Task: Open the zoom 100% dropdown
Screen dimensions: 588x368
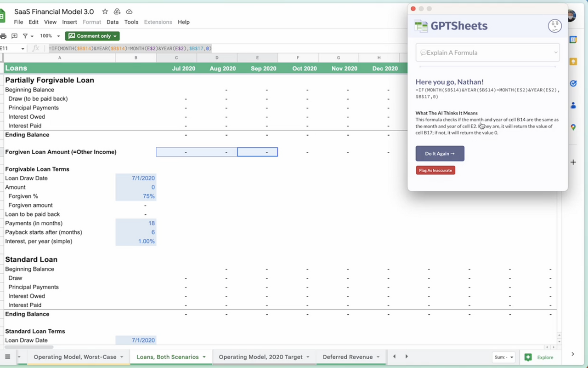Action: tap(50, 36)
